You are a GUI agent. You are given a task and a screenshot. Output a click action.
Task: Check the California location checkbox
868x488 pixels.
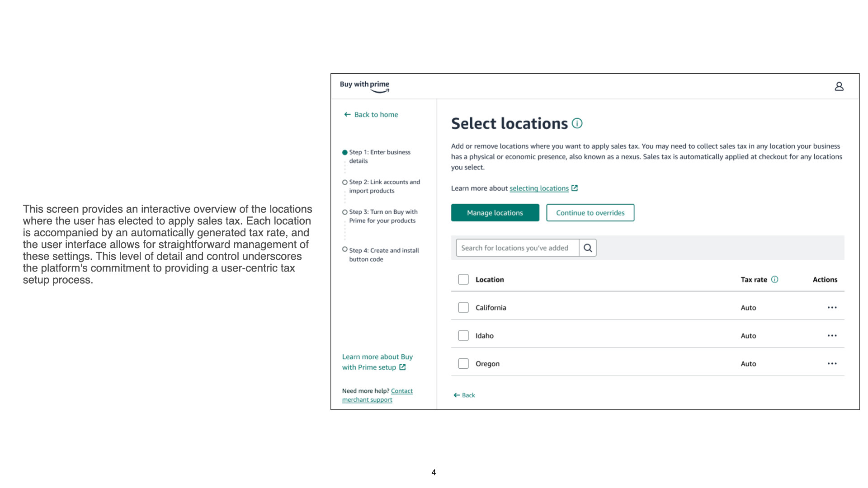click(463, 308)
